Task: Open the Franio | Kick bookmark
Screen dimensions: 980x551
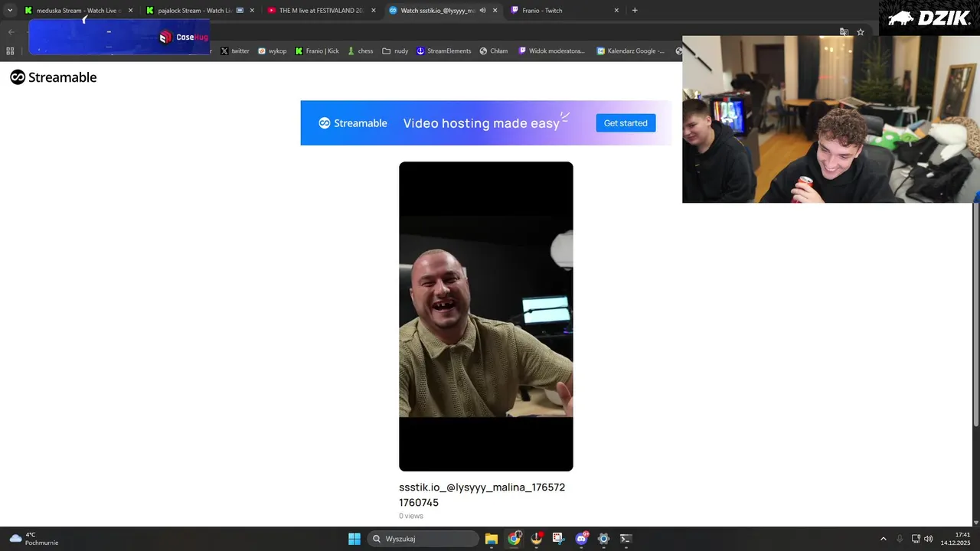Action: point(317,51)
